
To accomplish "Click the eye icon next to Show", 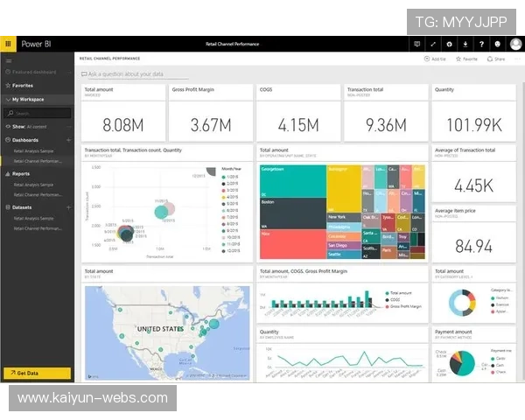I will pyautogui.click(x=8, y=127).
